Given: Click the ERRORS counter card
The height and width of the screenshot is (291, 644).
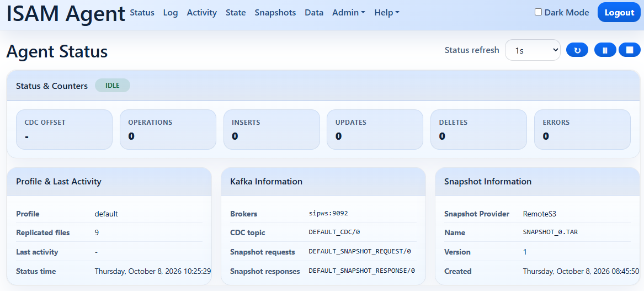Looking at the screenshot, I should [582, 129].
